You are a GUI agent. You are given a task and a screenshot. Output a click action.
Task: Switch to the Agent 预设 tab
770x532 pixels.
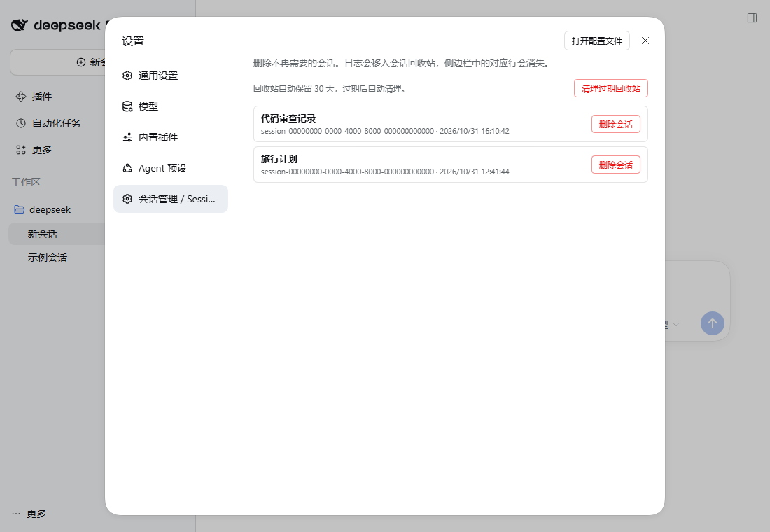170,168
